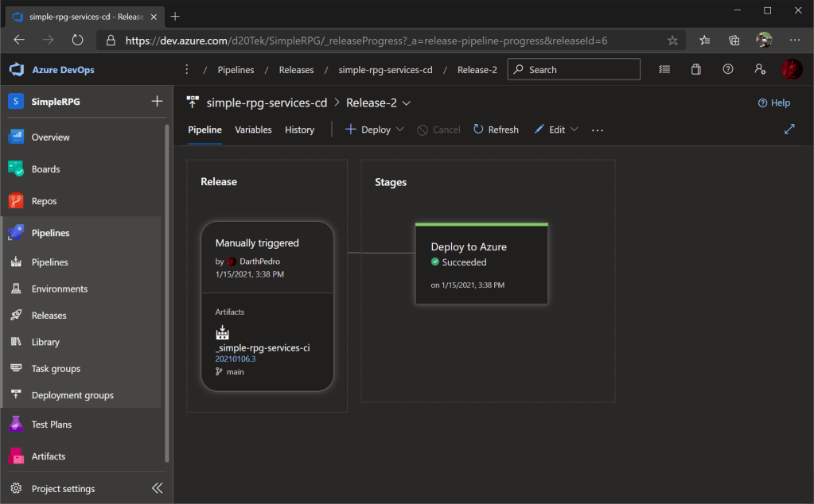Open user settings icon in header

pos(760,70)
